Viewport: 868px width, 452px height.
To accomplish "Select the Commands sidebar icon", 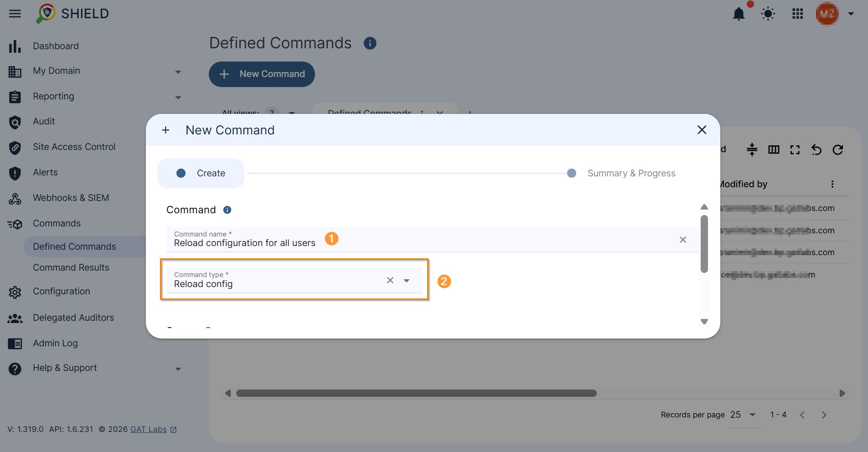I will click(15, 223).
